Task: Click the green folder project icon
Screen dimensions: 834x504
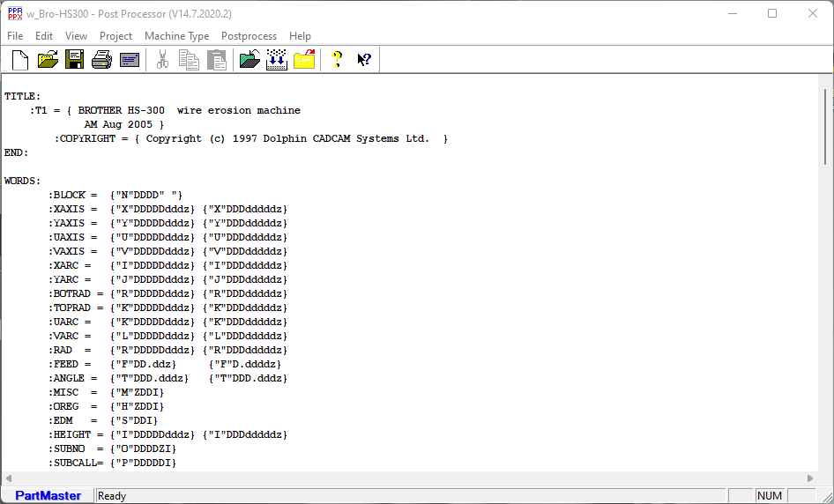Action: [x=249, y=60]
